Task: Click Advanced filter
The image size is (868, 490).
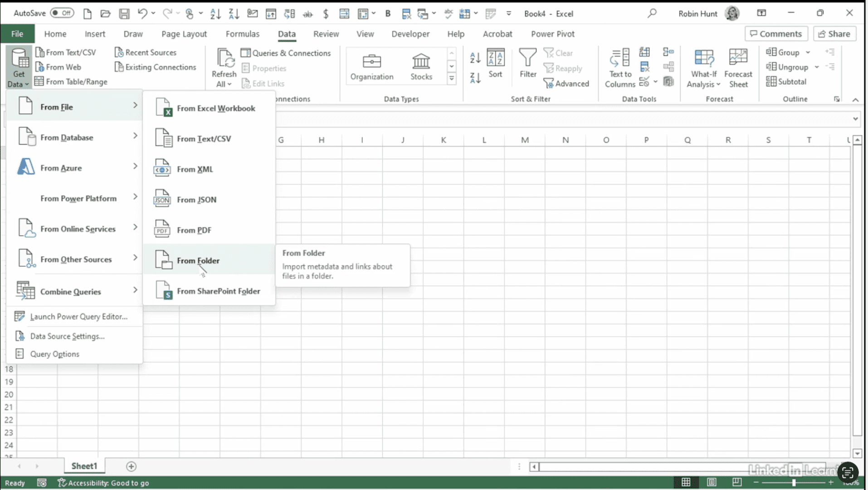Action: coord(566,83)
